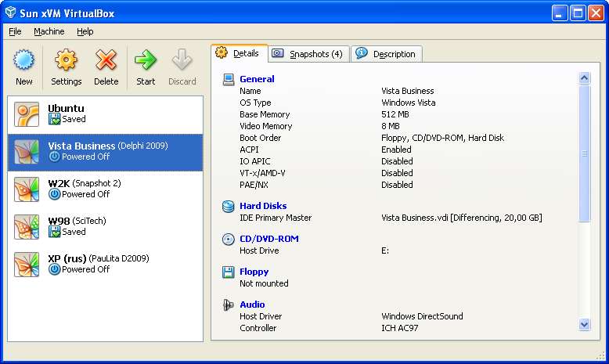Click the details scrollbar down arrow
This screenshot has height=364, width=609.
584,324
